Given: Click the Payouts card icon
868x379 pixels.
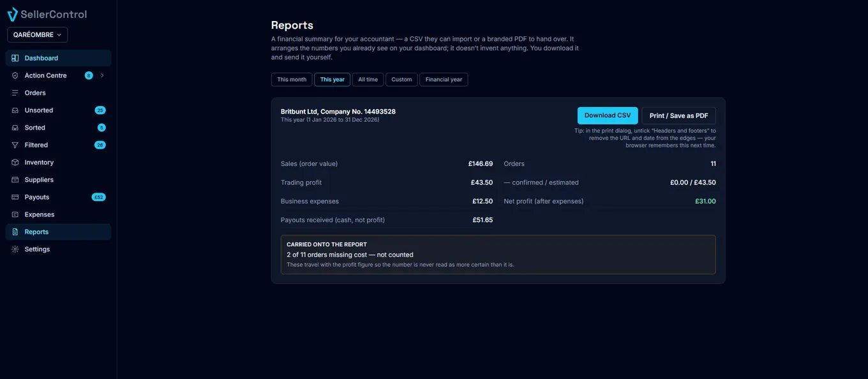Looking at the screenshot, I should [x=15, y=197].
